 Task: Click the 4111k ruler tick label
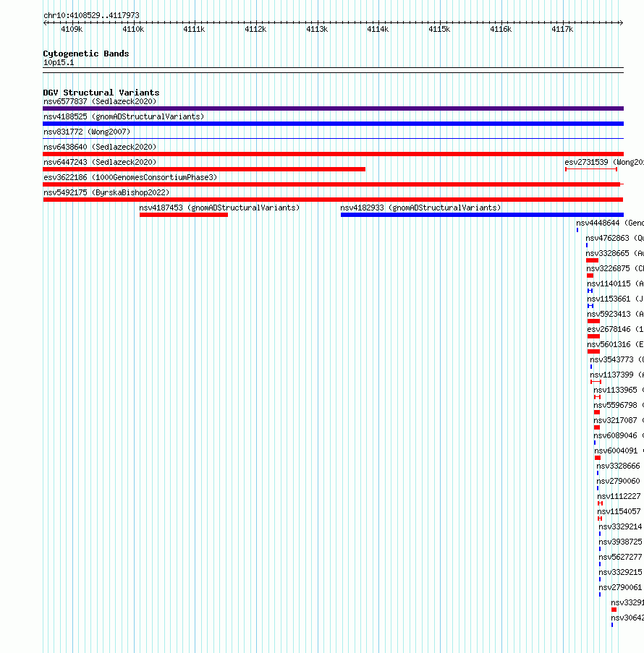click(194, 29)
